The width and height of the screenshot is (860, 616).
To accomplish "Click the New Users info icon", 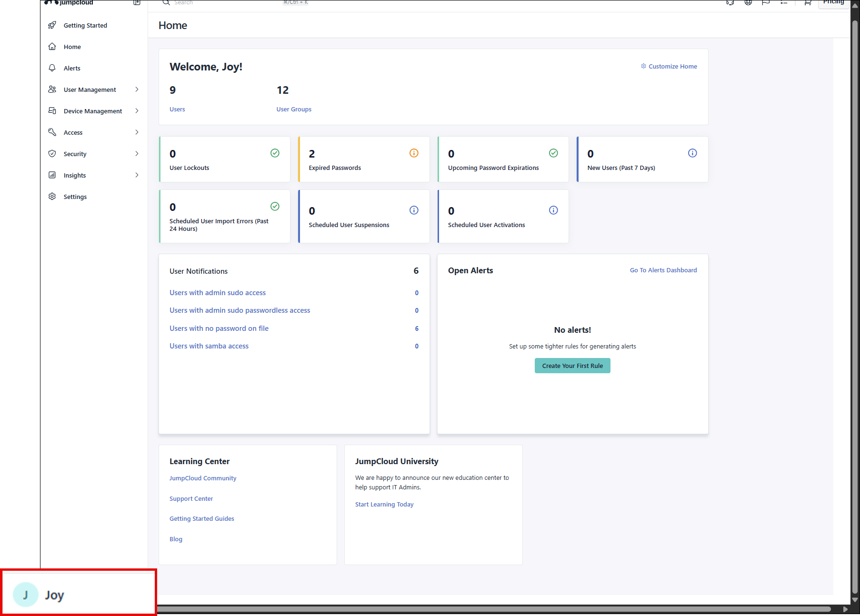I will click(x=692, y=153).
